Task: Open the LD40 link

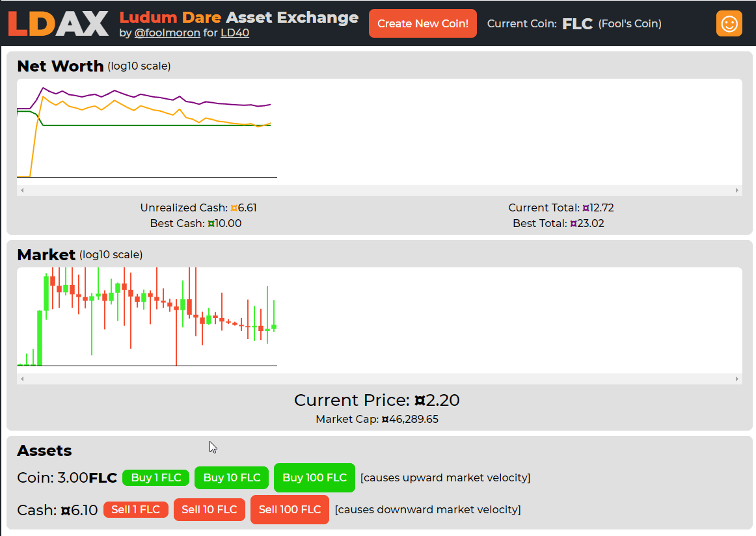Action: 235,33
